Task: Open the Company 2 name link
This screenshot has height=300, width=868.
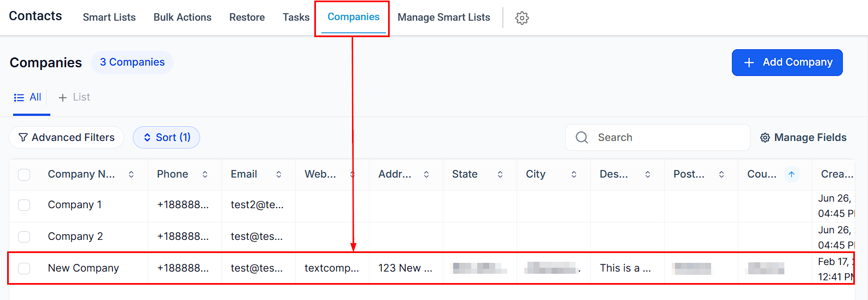Action: [75, 237]
